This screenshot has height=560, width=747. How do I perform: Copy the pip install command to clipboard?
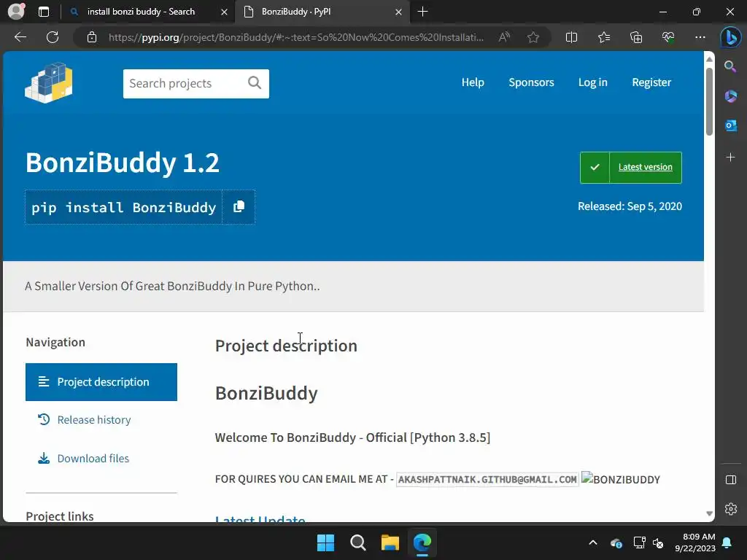tap(239, 206)
